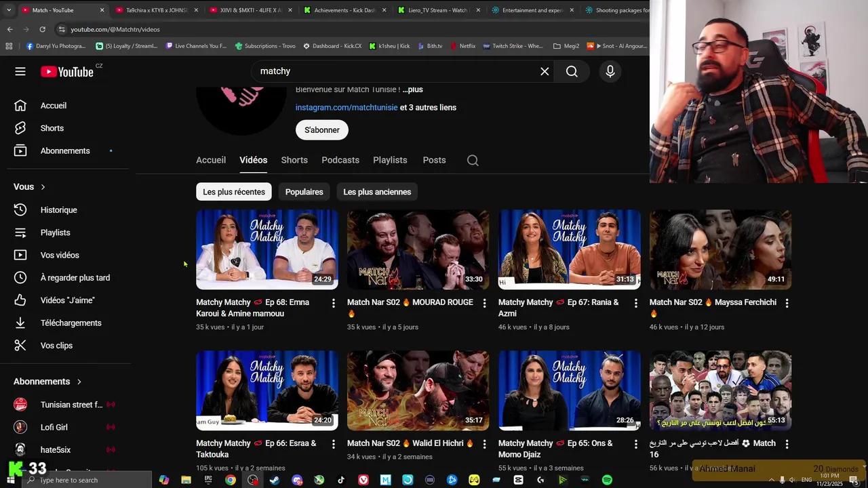868x488 pixels.
Task: Open instagram.com/matchtunisie link
Action: [x=347, y=108]
